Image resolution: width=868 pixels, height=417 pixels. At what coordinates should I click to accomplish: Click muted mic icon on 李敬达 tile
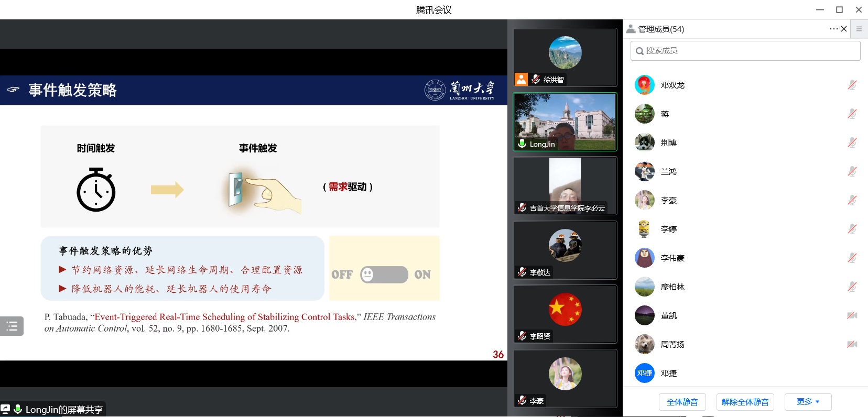pos(522,272)
